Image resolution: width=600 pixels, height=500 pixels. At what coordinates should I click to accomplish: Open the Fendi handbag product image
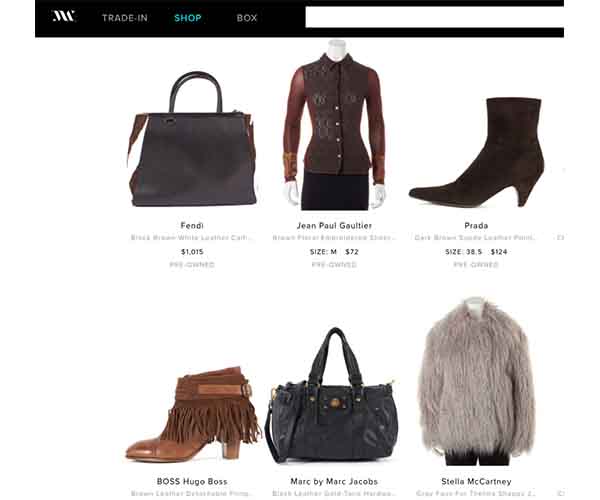[x=192, y=139]
